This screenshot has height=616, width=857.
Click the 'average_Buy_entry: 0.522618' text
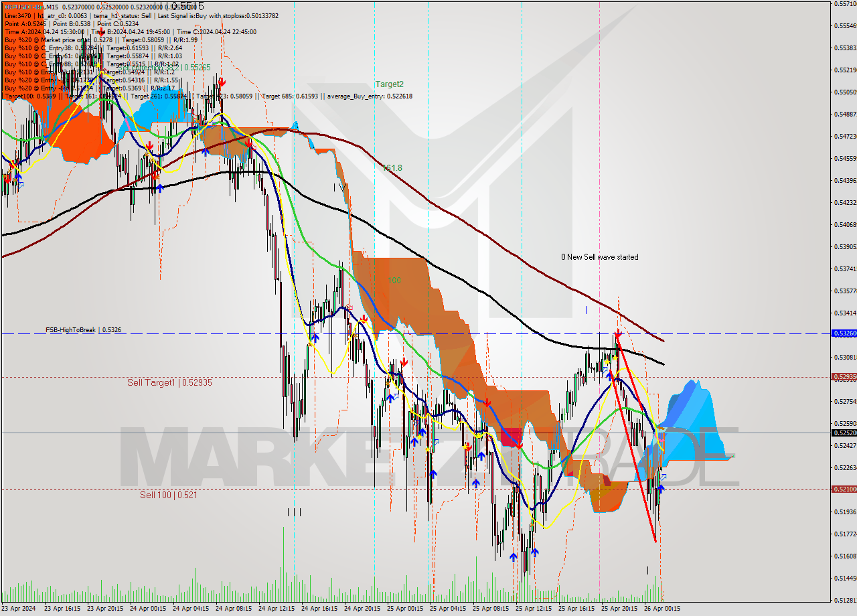[x=370, y=96]
